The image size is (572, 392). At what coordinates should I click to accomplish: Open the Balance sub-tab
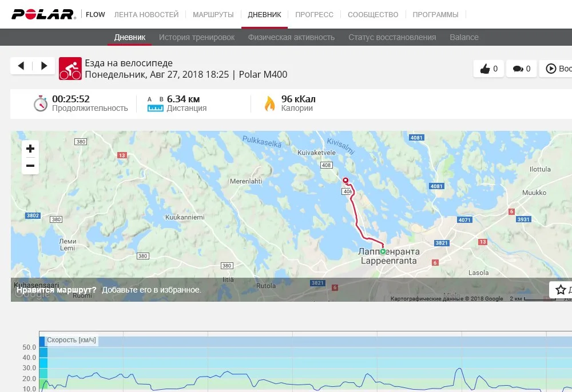click(464, 37)
